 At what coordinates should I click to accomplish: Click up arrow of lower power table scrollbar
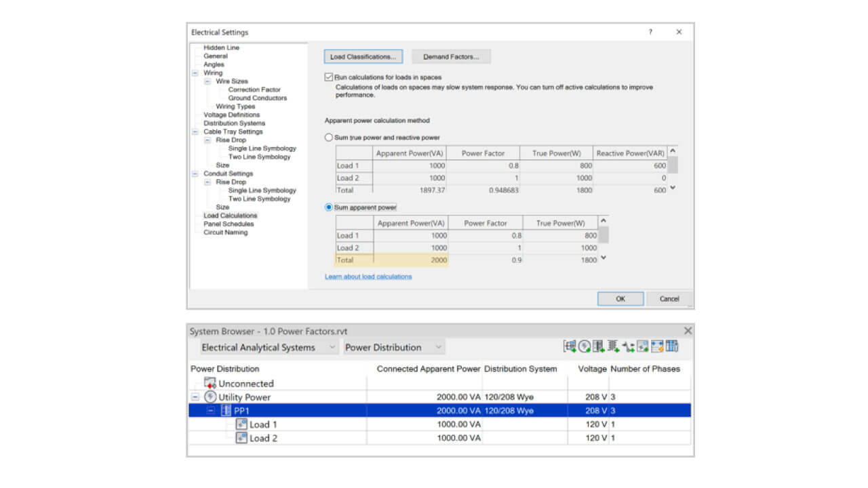coord(604,221)
